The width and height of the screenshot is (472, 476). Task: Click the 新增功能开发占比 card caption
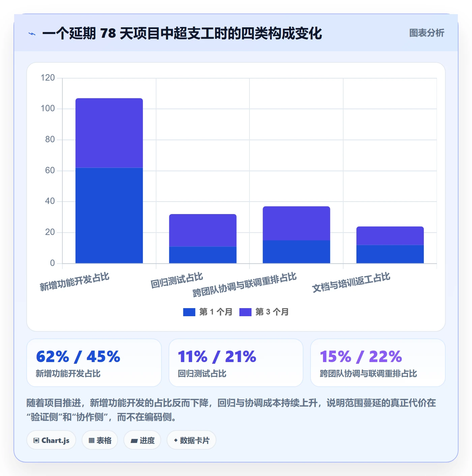pyautogui.click(x=68, y=374)
